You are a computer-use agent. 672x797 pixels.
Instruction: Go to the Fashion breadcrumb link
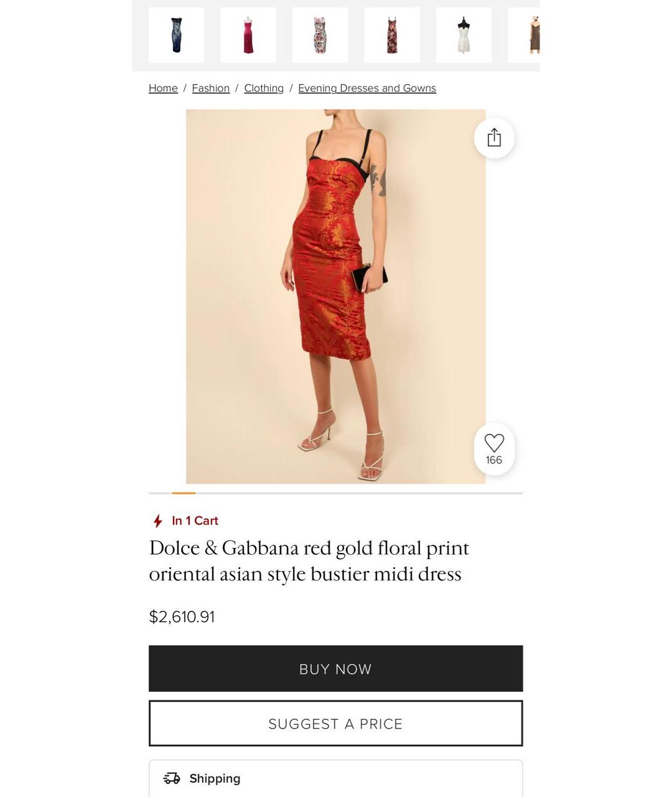[x=211, y=88]
